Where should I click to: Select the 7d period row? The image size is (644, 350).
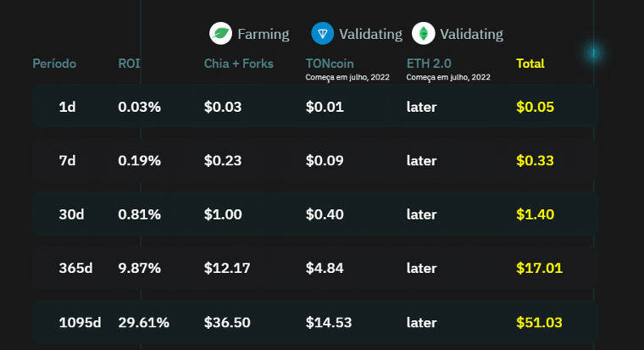pos(315,160)
